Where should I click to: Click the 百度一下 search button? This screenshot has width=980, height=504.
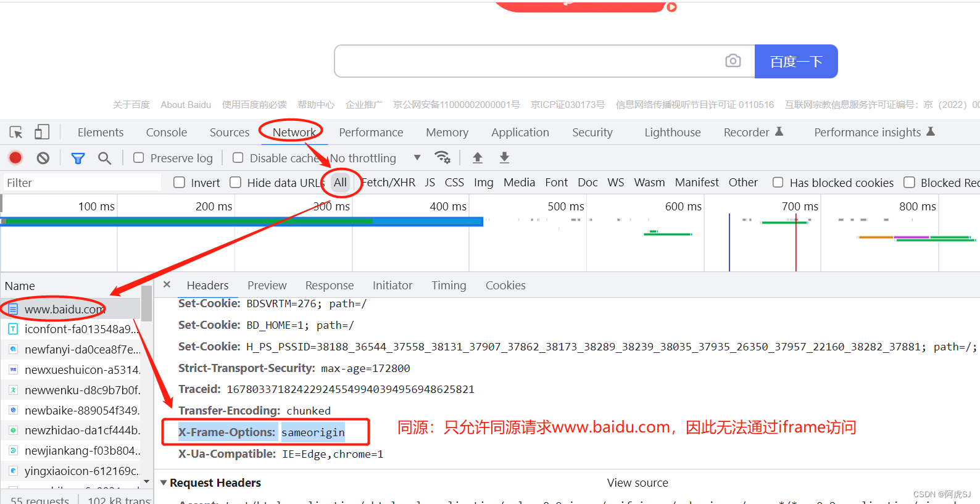(x=796, y=61)
